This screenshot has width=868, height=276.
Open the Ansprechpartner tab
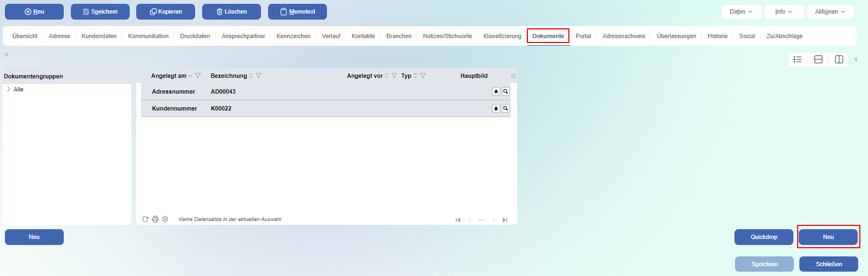click(243, 36)
